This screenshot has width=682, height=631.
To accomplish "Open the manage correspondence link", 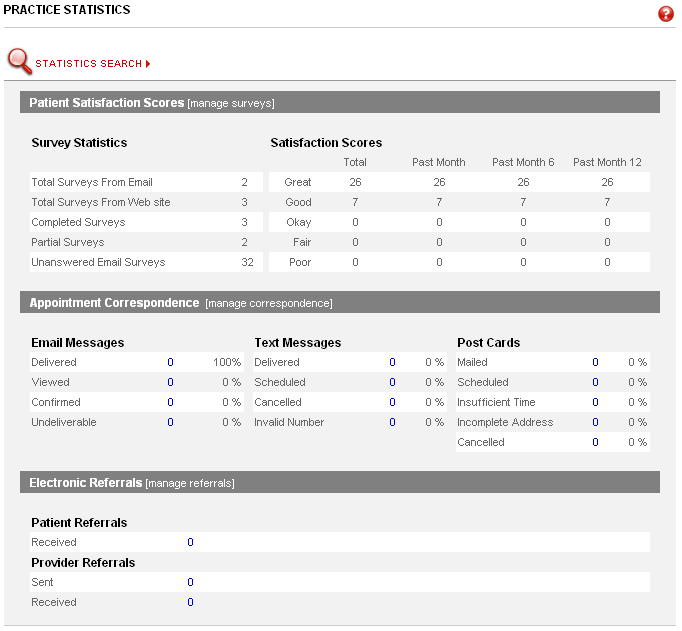I will click(x=268, y=303).
